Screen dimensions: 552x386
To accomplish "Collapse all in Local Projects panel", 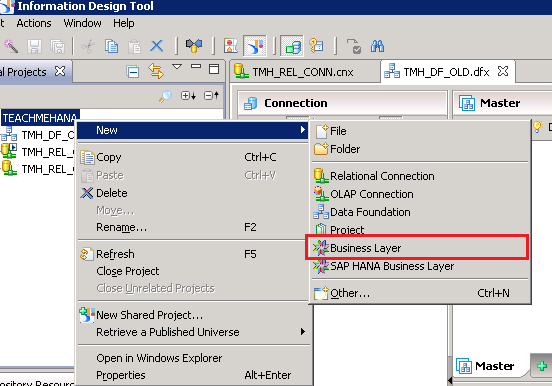I will coord(133,72).
